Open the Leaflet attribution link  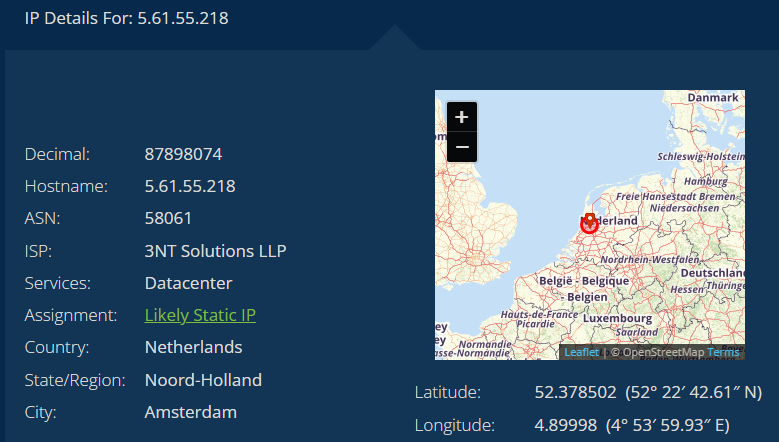coord(581,352)
